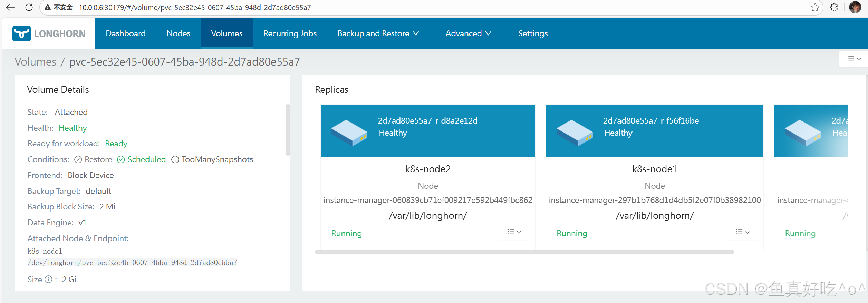Image resolution: width=868 pixels, height=303 pixels.
Task: Click the Size info icon
Action: pyautogui.click(x=49, y=279)
